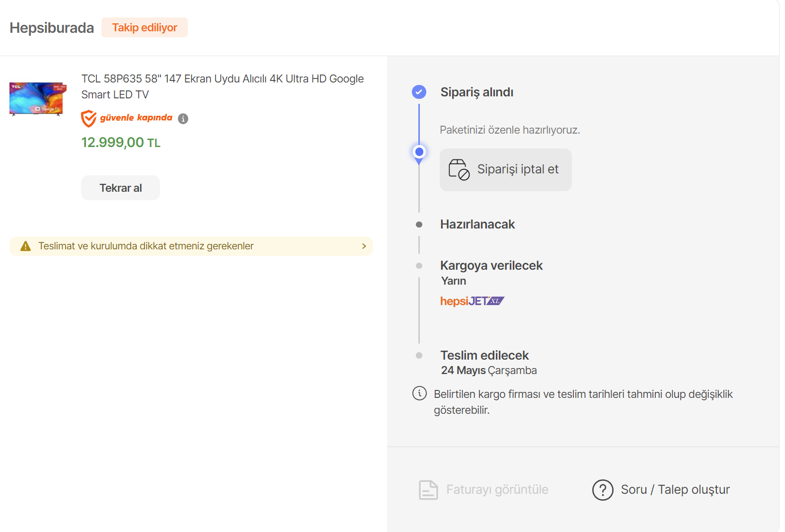
Task: Click the current progress step marker
Action: click(x=419, y=152)
